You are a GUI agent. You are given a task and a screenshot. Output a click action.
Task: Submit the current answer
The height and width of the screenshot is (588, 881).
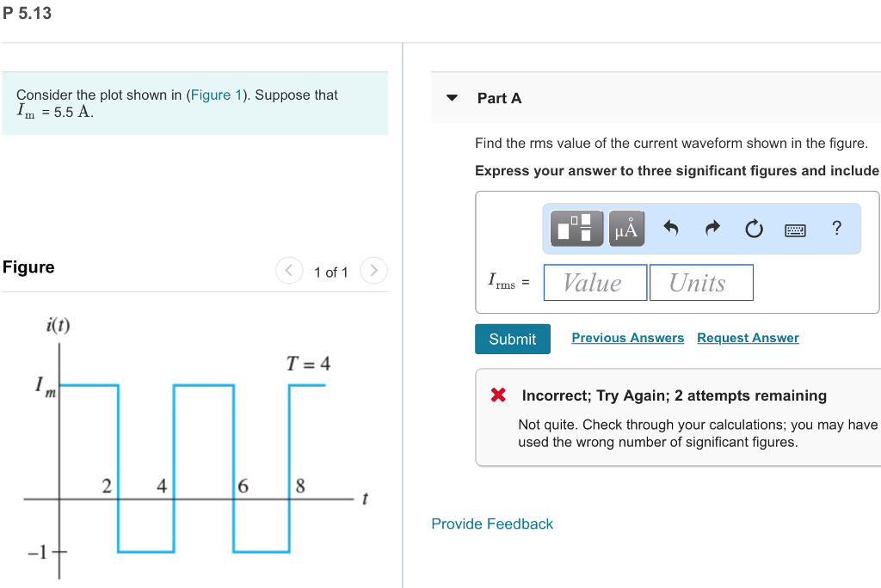512,339
